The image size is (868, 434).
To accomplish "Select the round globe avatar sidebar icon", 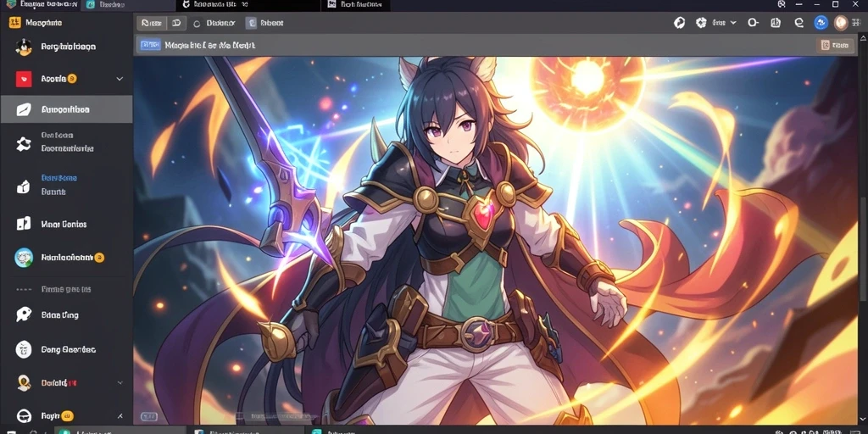I will pyautogui.click(x=23, y=258).
